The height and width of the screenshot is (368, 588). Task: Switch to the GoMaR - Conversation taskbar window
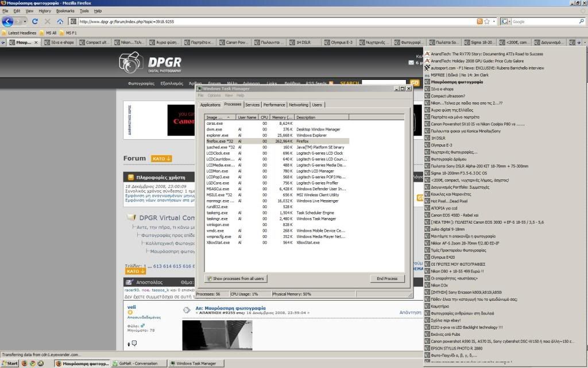139,363
